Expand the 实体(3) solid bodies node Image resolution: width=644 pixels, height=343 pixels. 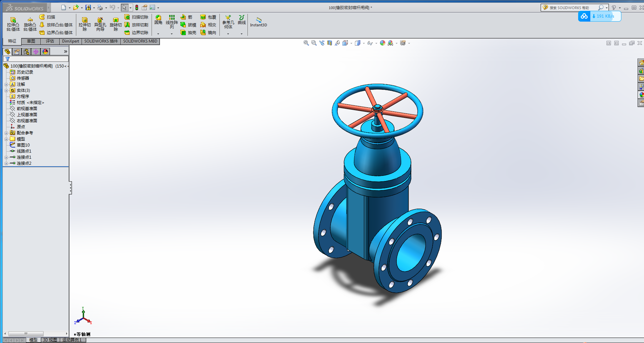tap(6, 90)
